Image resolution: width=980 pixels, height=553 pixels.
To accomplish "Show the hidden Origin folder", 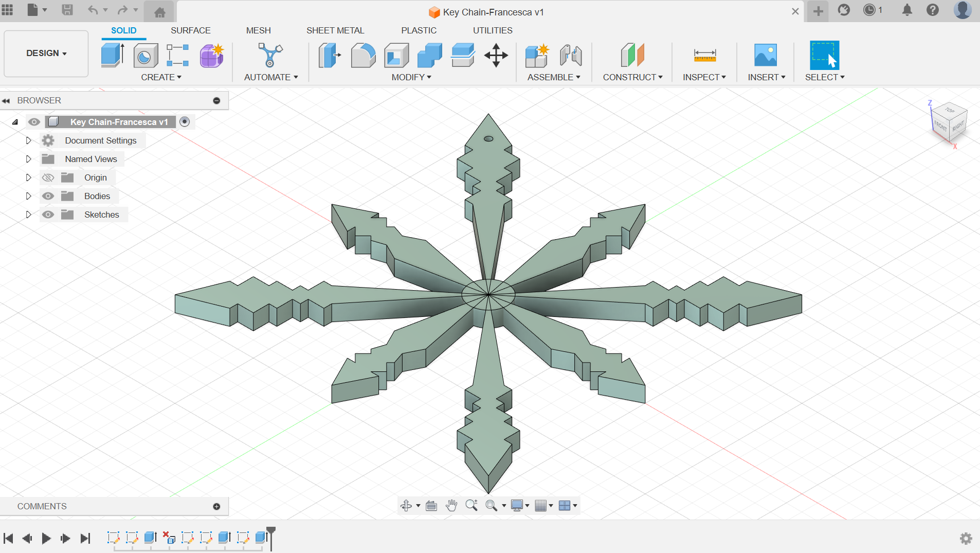I will (48, 177).
